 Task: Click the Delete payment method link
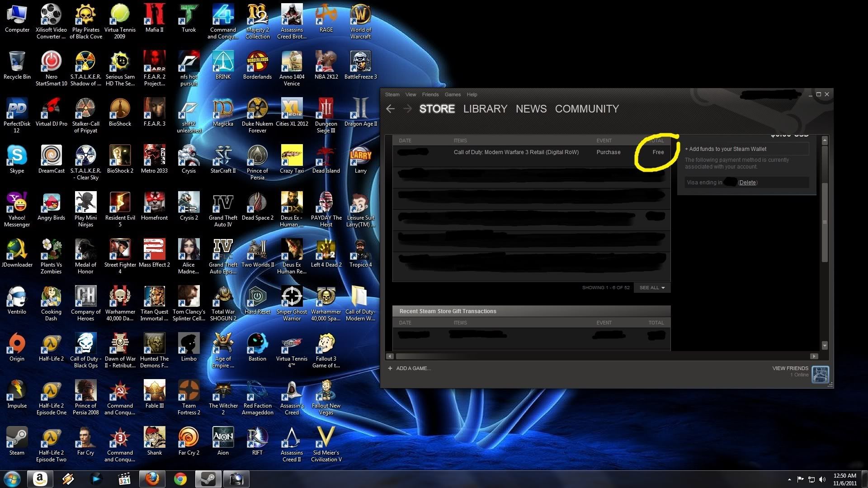pyautogui.click(x=747, y=183)
